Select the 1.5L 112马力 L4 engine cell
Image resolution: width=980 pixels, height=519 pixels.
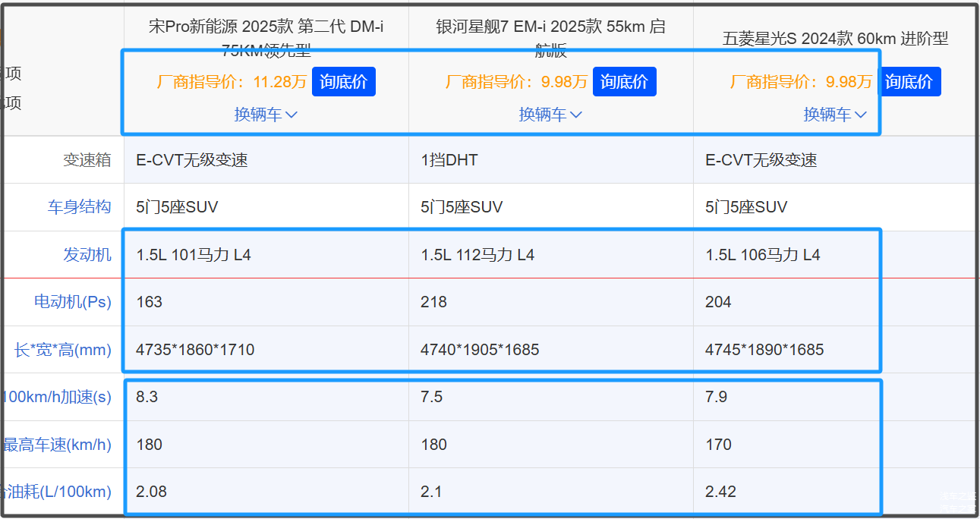[477, 255]
